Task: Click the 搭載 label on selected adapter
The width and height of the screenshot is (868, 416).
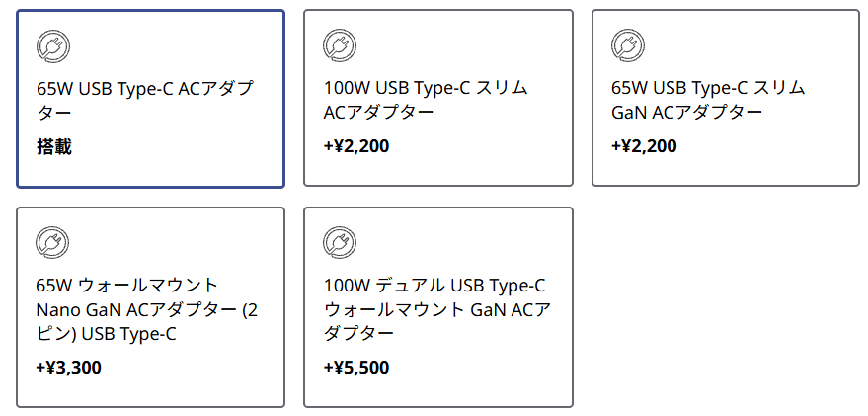Action: point(54,147)
